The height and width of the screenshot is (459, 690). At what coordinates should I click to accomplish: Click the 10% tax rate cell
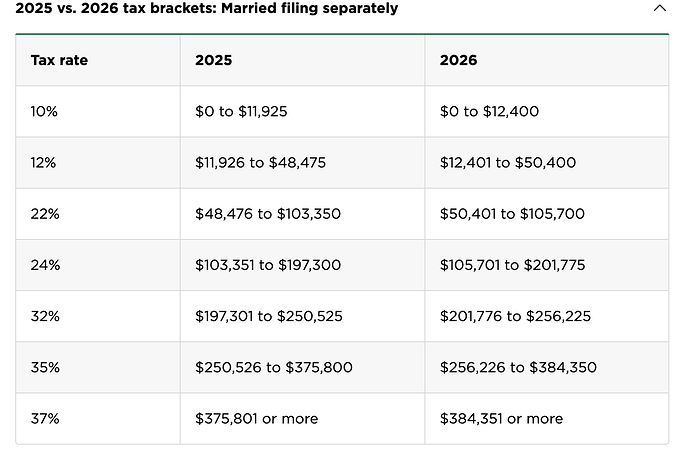pos(45,111)
